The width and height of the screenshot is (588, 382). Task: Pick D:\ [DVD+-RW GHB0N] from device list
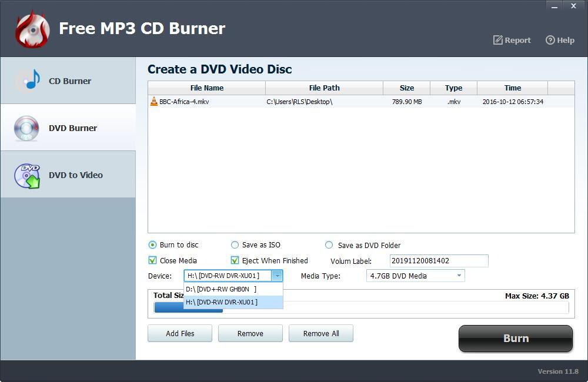click(x=233, y=289)
